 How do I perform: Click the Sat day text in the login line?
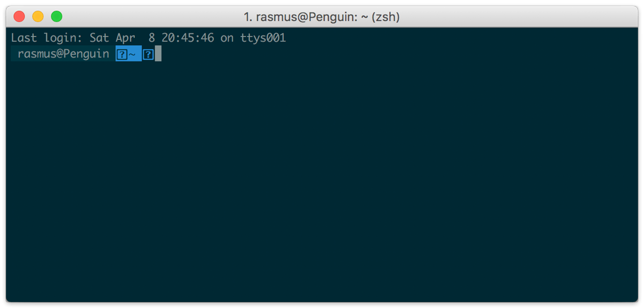point(99,38)
